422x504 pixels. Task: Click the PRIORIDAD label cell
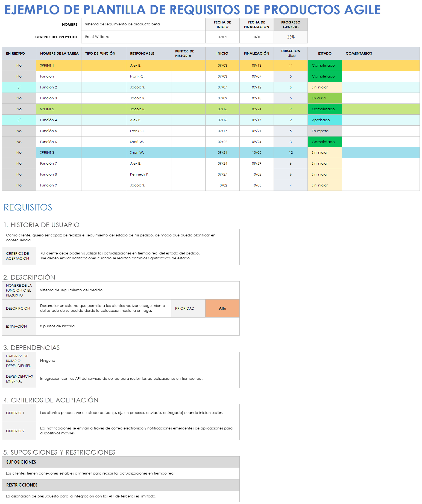coord(188,309)
